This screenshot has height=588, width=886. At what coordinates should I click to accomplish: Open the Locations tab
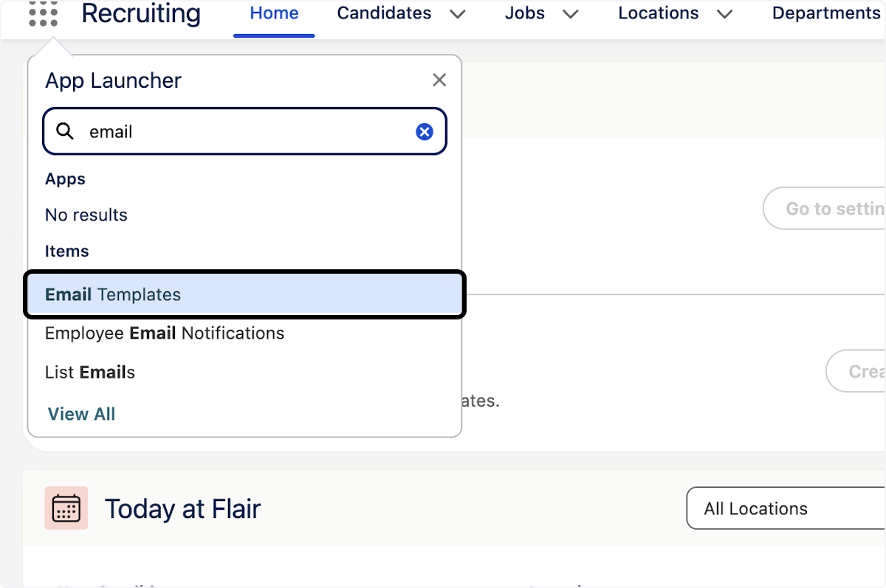[x=658, y=14]
